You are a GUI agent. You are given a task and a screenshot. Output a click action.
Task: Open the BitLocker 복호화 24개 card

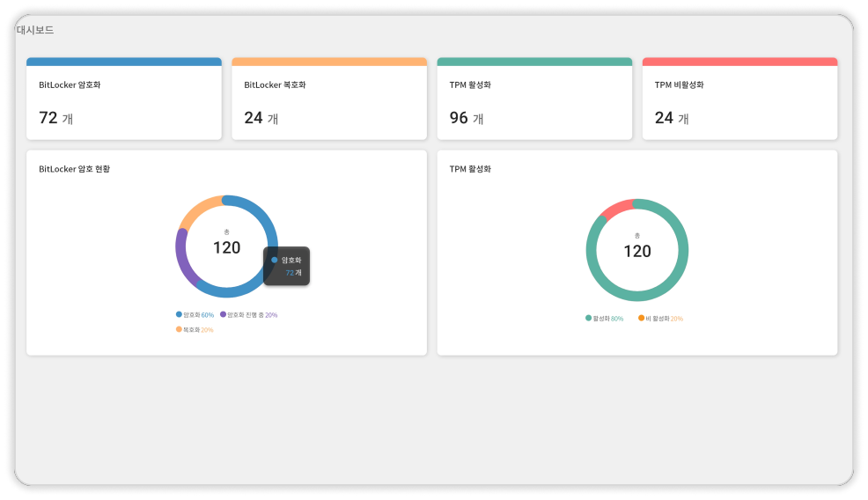pos(329,99)
